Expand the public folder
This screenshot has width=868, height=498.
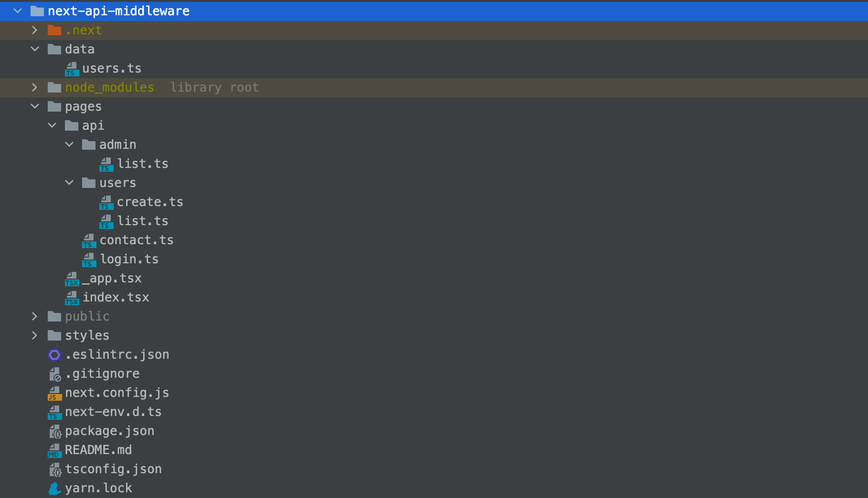tap(34, 316)
